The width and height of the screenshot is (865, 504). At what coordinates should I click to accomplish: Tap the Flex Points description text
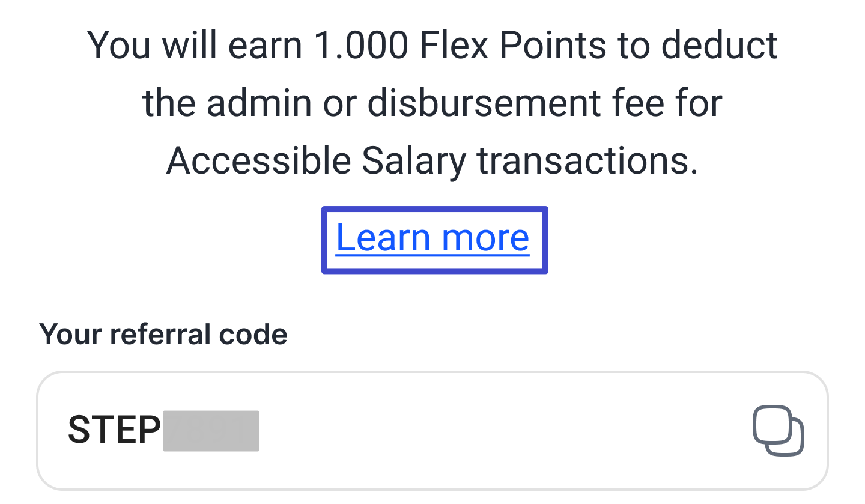[x=432, y=102]
